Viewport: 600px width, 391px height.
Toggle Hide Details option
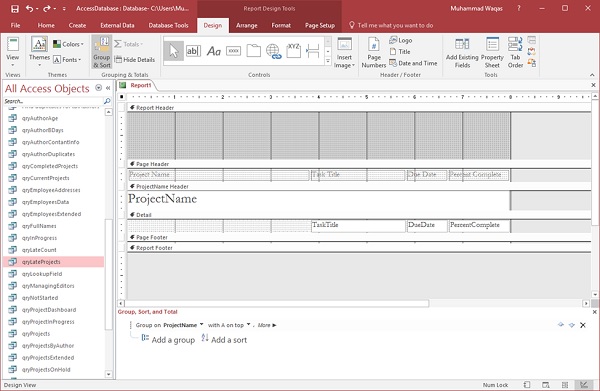click(135, 60)
